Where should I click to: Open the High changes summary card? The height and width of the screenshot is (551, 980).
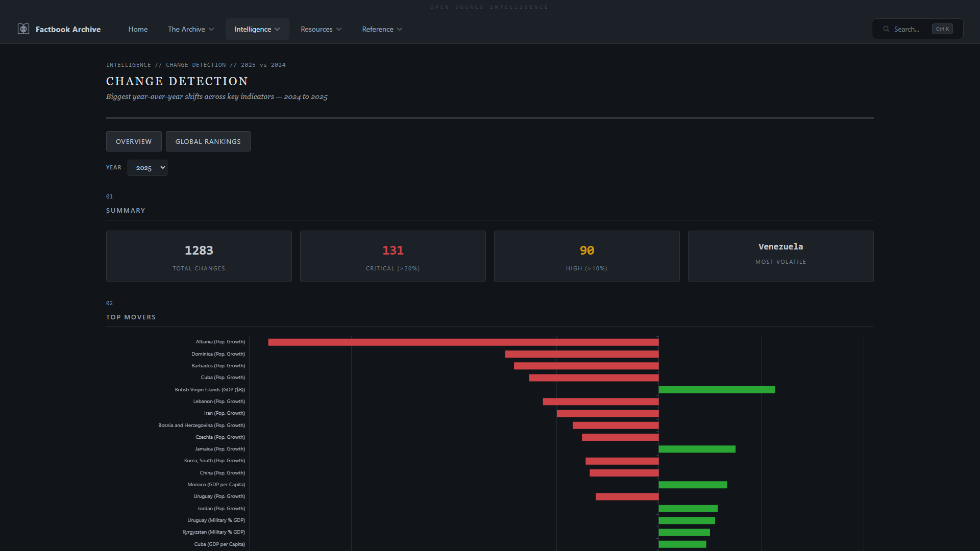[x=586, y=256]
